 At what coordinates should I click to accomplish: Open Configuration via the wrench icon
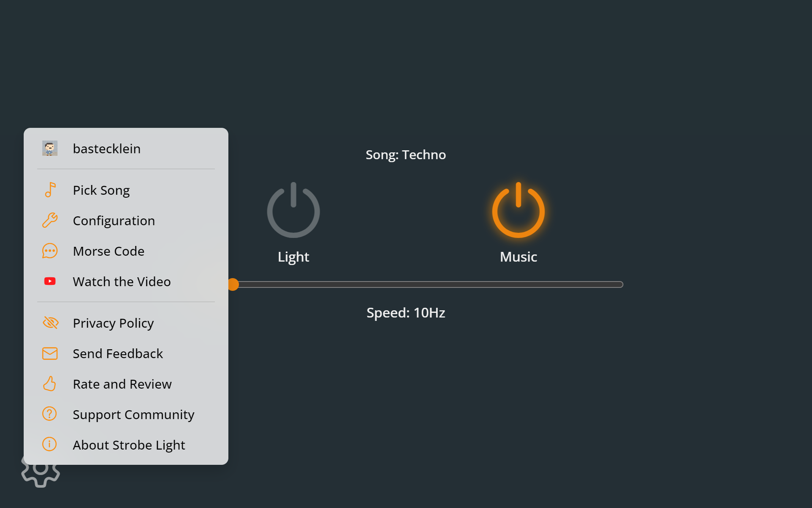(x=50, y=220)
